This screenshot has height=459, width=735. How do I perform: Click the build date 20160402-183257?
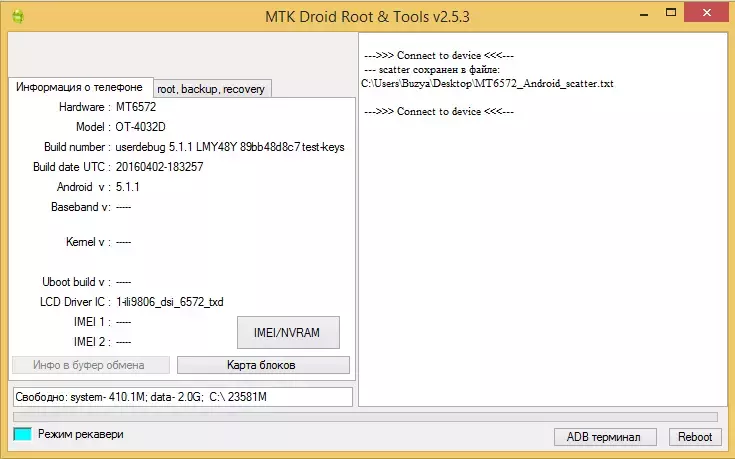click(159, 167)
